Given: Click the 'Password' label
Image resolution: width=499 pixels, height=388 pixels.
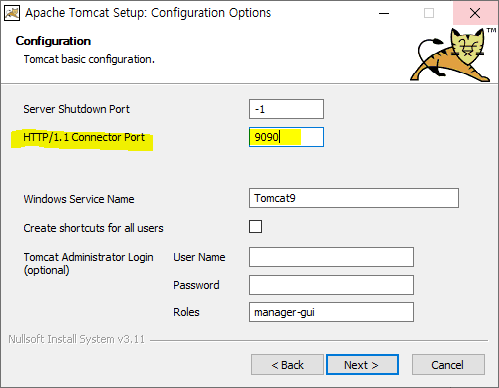Looking at the screenshot, I should point(196,285).
